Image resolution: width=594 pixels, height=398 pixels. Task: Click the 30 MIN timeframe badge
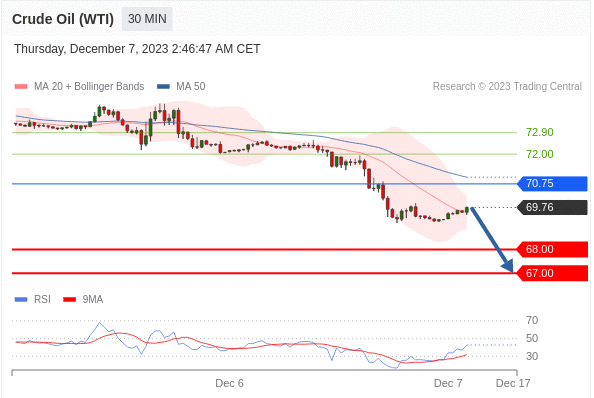click(147, 19)
